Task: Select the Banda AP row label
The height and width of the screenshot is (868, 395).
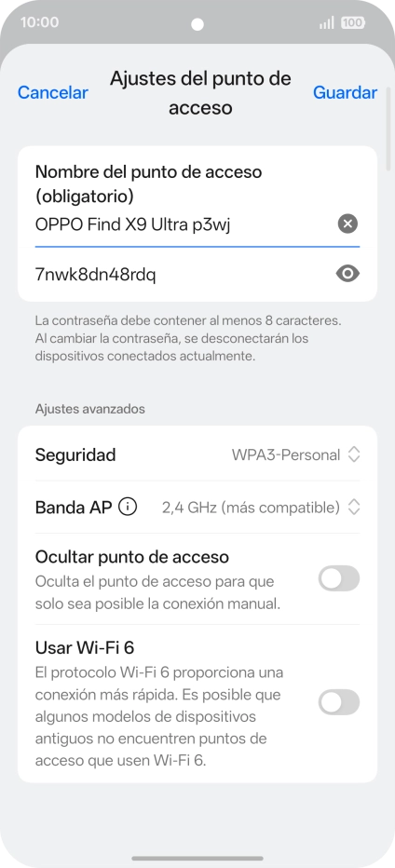Action: tap(74, 507)
